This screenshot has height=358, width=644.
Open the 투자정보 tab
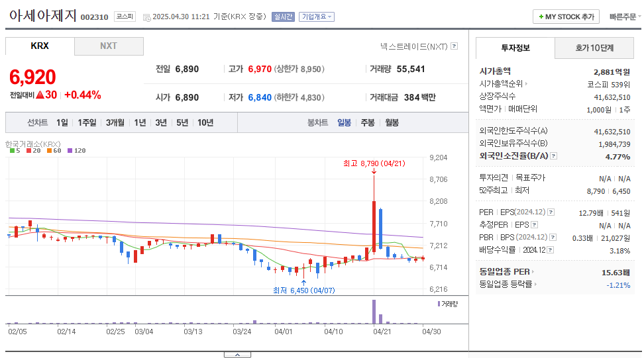[515, 48]
